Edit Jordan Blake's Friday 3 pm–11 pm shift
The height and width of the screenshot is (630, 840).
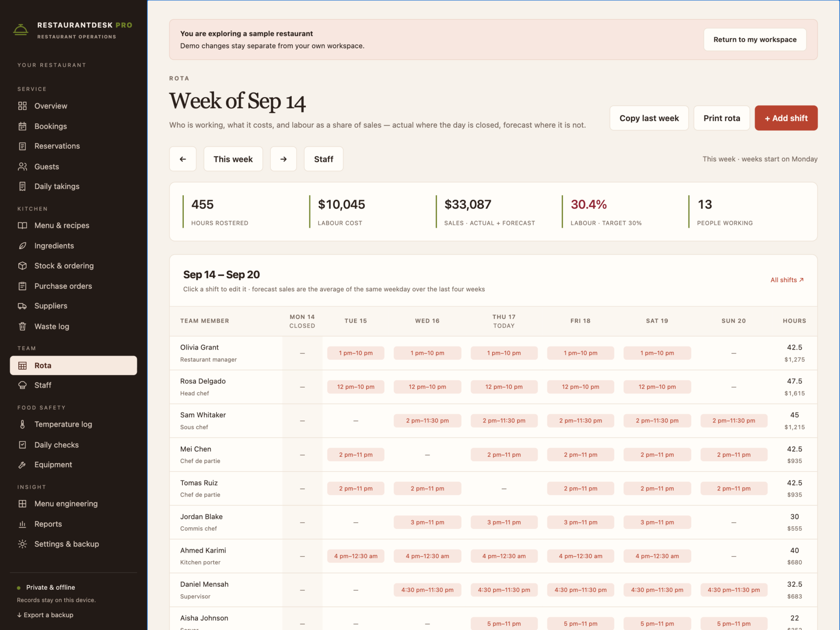(581, 522)
